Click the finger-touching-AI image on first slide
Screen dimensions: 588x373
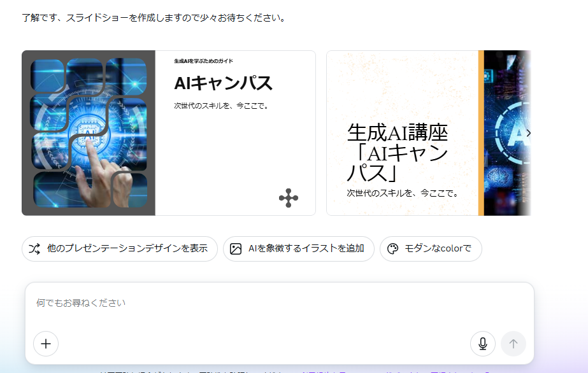coord(89,133)
